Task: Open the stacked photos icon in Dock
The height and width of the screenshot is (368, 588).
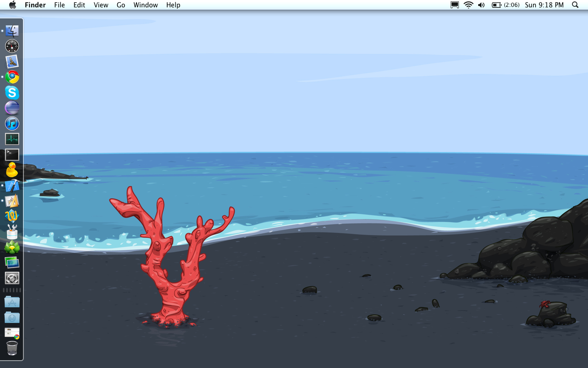Action: click(x=12, y=263)
